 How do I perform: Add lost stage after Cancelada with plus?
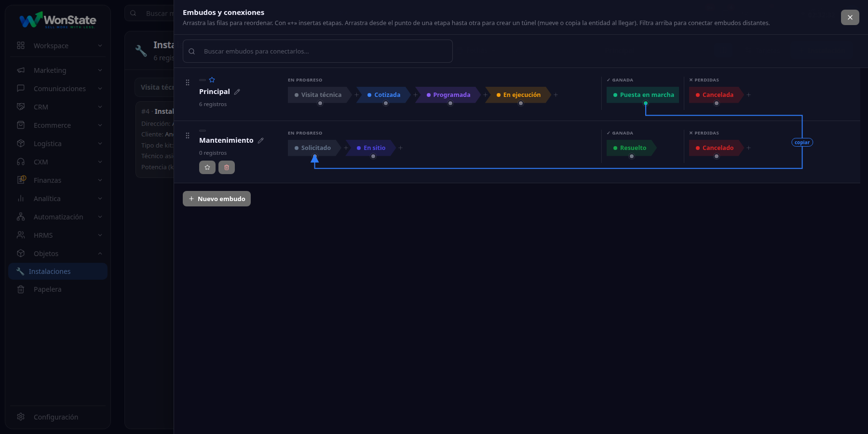tap(748, 95)
